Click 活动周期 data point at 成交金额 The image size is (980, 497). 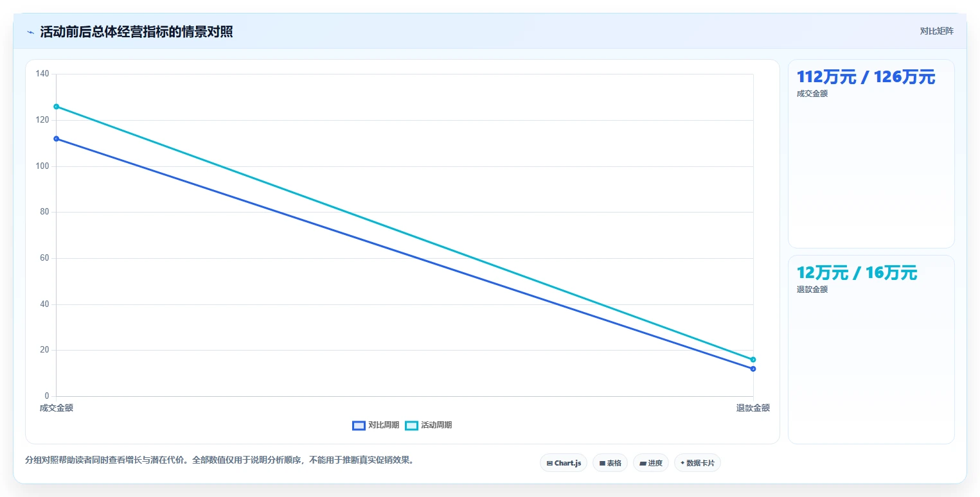point(57,107)
